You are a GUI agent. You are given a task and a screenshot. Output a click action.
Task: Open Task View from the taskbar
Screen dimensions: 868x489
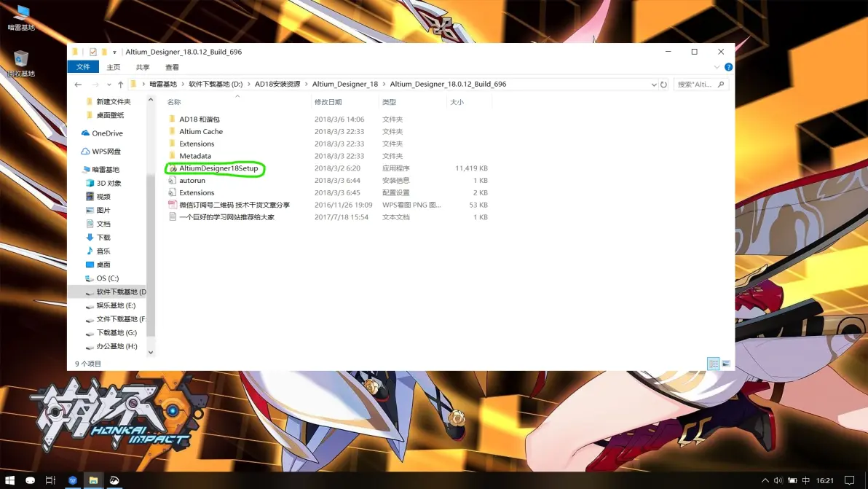50,480
